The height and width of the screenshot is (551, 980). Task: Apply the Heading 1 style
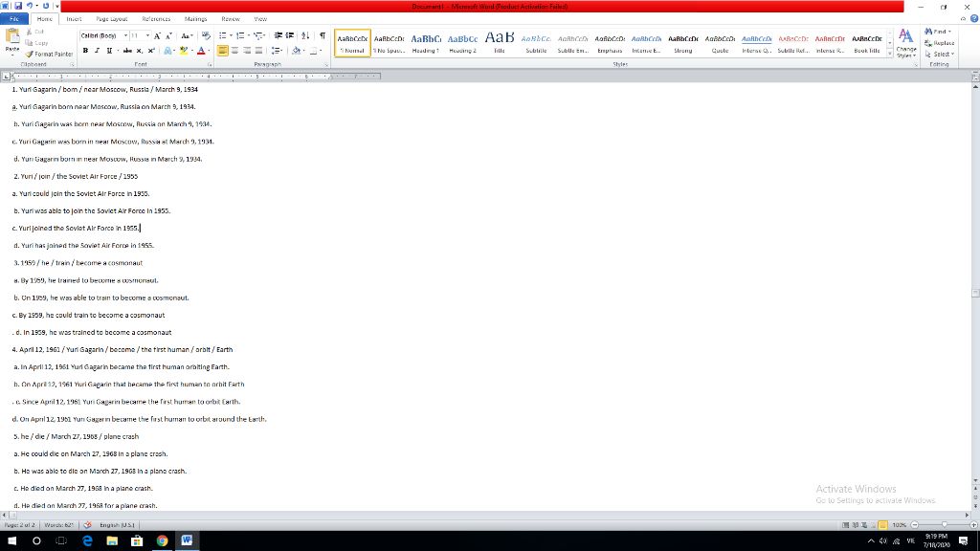tap(426, 41)
